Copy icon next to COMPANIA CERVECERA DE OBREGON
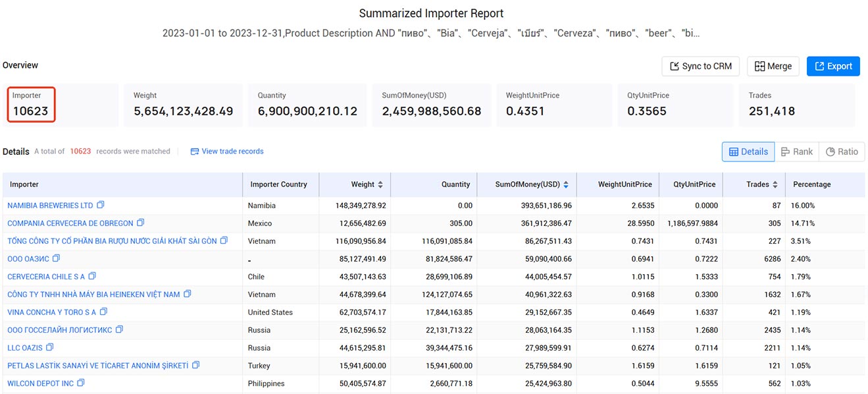Image resolution: width=868 pixels, height=394 pixels. [x=141, y=223]
